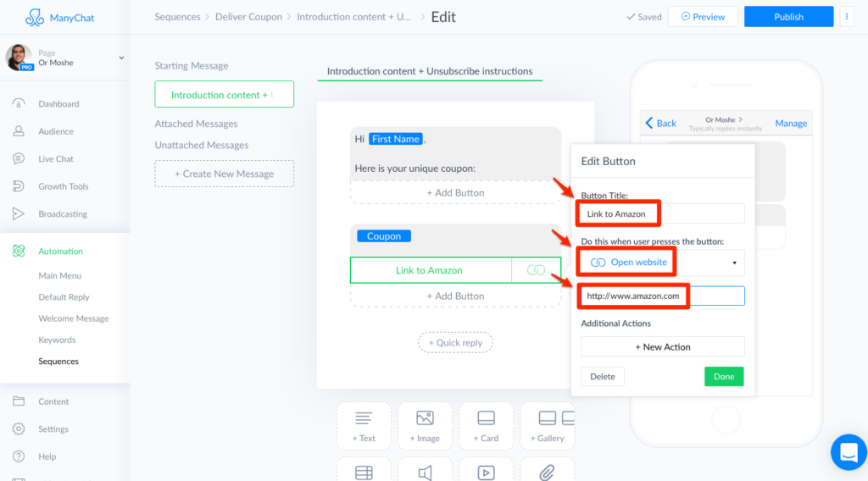
Task: Click the Attached Messages label
Action: 196,124
